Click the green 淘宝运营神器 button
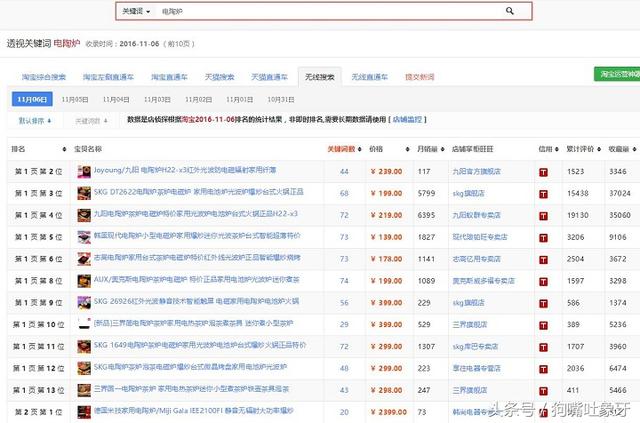This screenshot has height=423, width=640. 617,74
